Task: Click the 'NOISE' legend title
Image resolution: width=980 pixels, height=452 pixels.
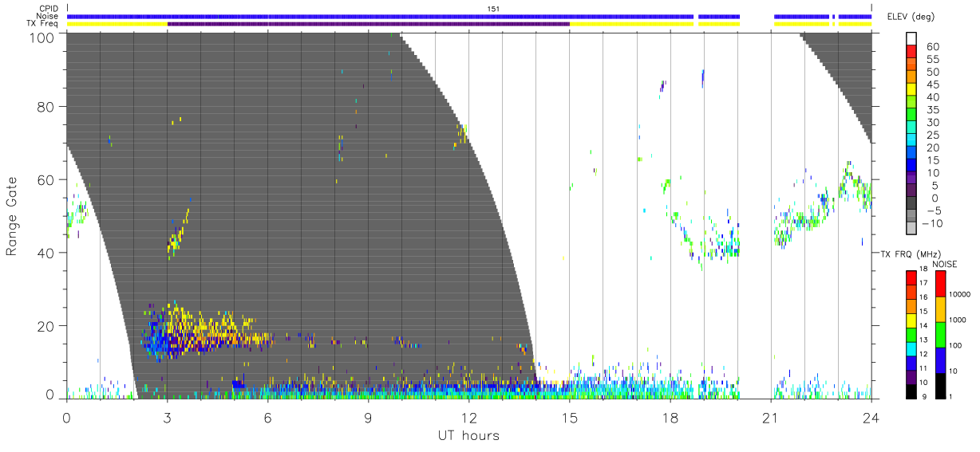Action: [945, 264]
